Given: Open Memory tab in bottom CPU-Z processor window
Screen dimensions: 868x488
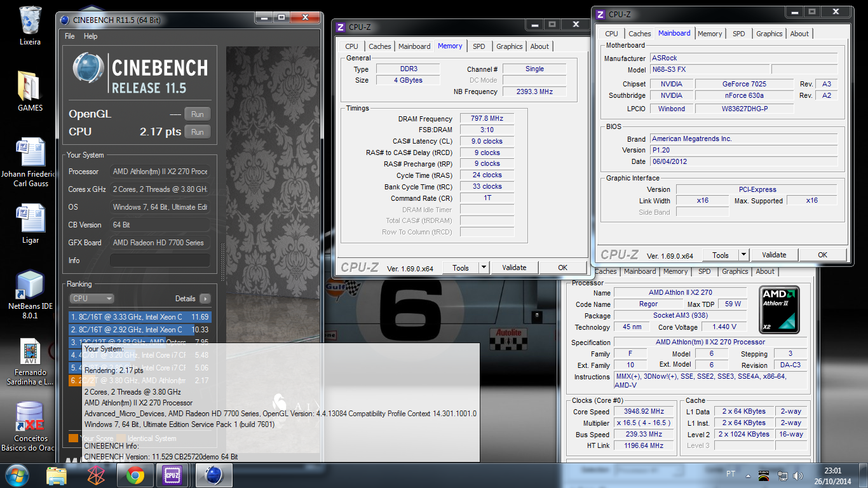Looking at the screenshot, I should pos(675,271).
